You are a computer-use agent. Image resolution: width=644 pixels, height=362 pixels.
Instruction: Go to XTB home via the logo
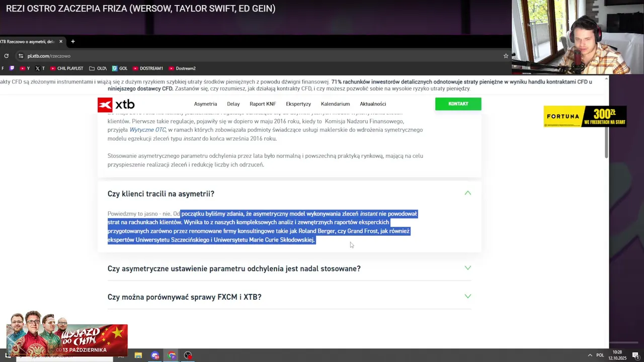[x=116, y=104]
